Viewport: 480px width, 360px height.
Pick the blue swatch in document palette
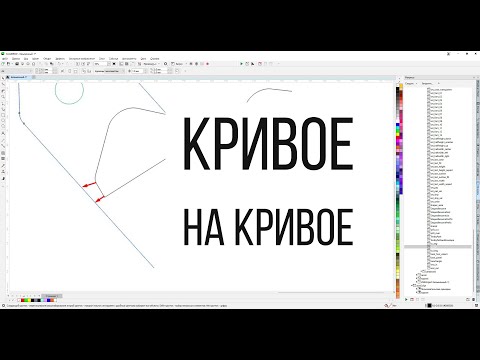tap(48, 300)
